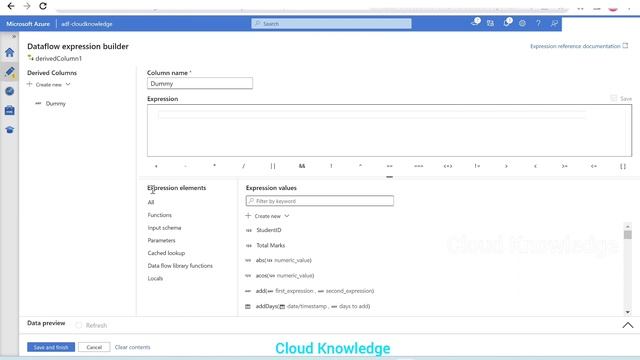Filter expression values by keyword

click(x=320, y=201)
